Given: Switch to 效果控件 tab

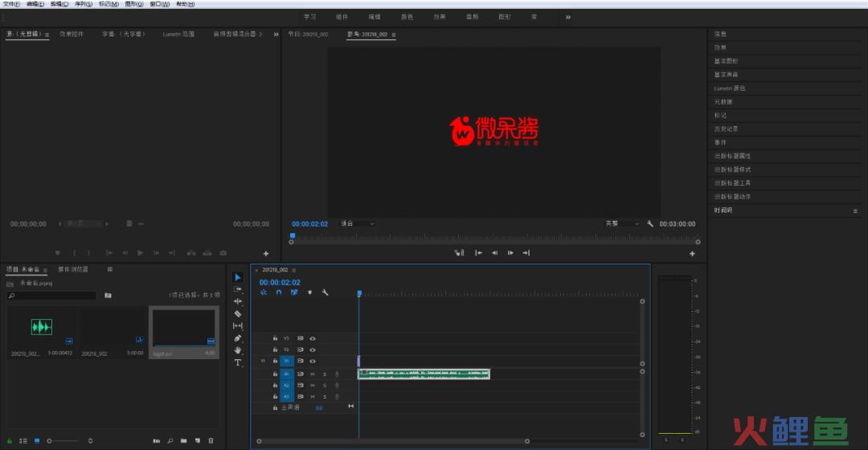Looking at the screenshot, I should (x=72, y=35).
